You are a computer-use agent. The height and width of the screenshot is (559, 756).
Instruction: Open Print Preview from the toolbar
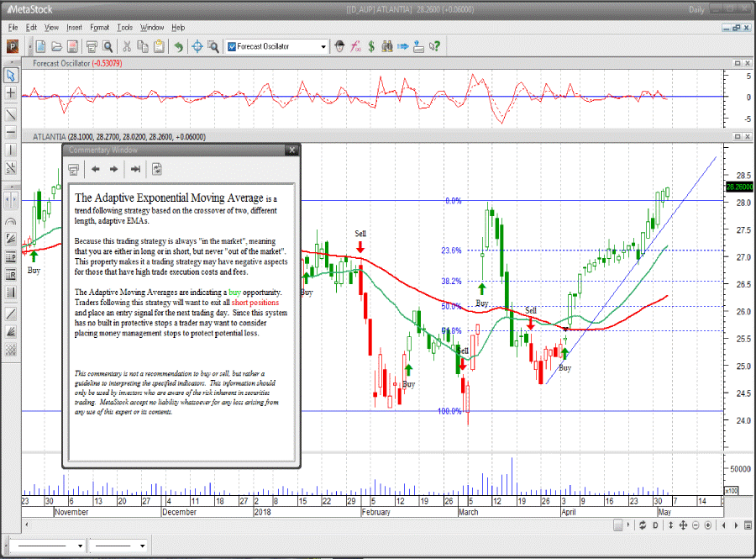tap(108, 46)
